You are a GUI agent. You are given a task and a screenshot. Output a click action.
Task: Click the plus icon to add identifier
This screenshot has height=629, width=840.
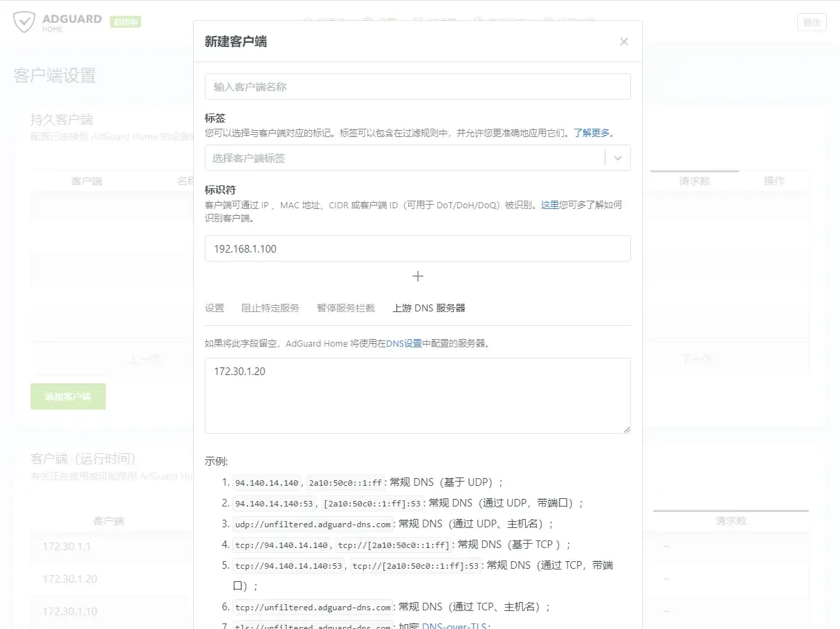[417, 276]
